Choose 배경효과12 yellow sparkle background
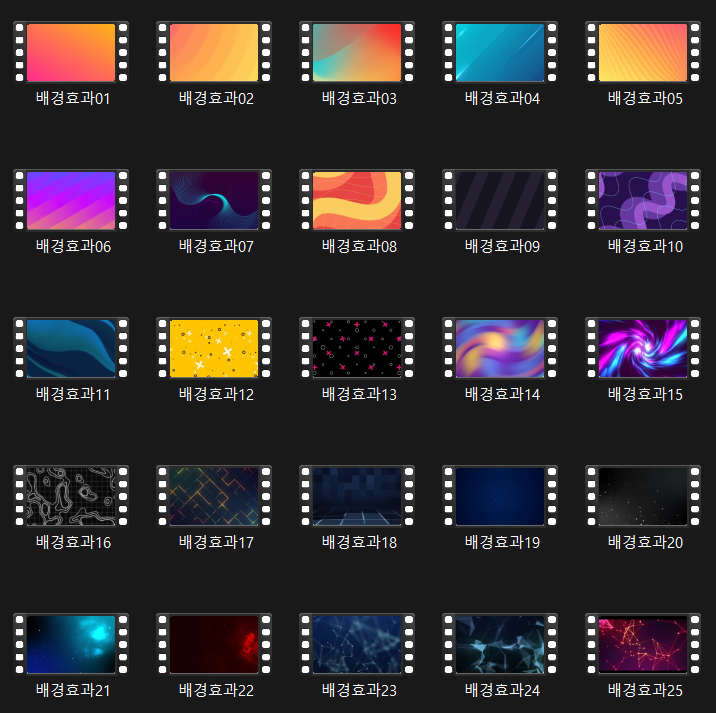The height and width of the screenshot is (713, 716). (x=214, y=348)
